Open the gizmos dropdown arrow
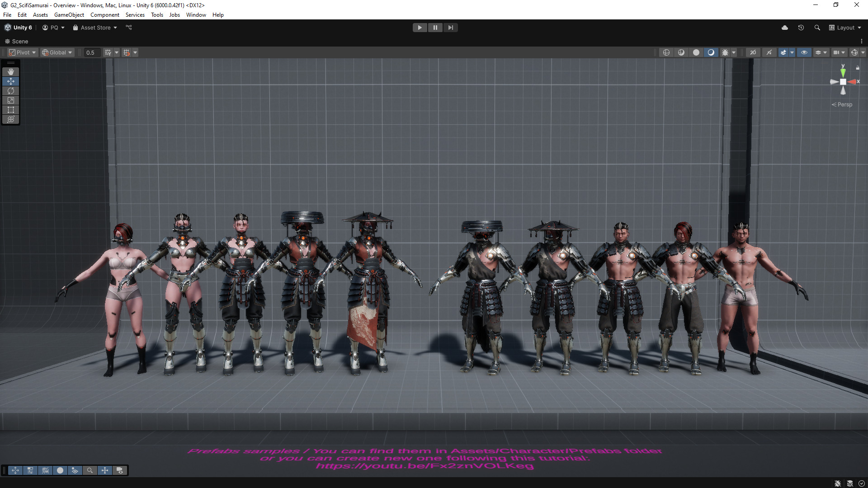 click(863, 52)
